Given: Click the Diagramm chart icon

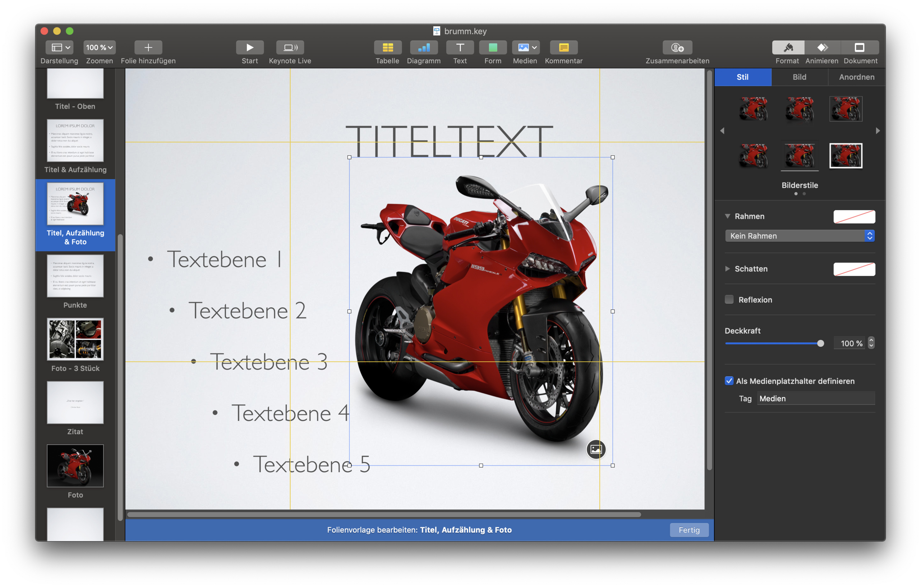Looking at the screenshot, I should click(423, 47).
